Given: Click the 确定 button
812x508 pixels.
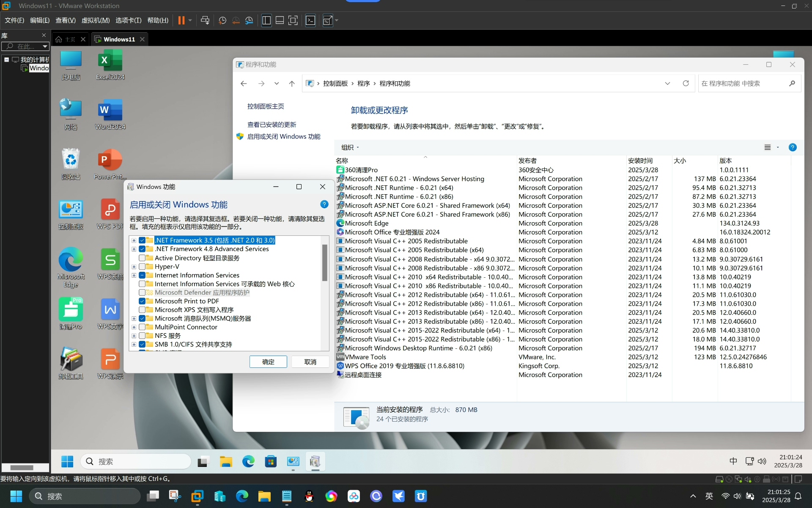Looking at the screenshot, I should [268, 362].
